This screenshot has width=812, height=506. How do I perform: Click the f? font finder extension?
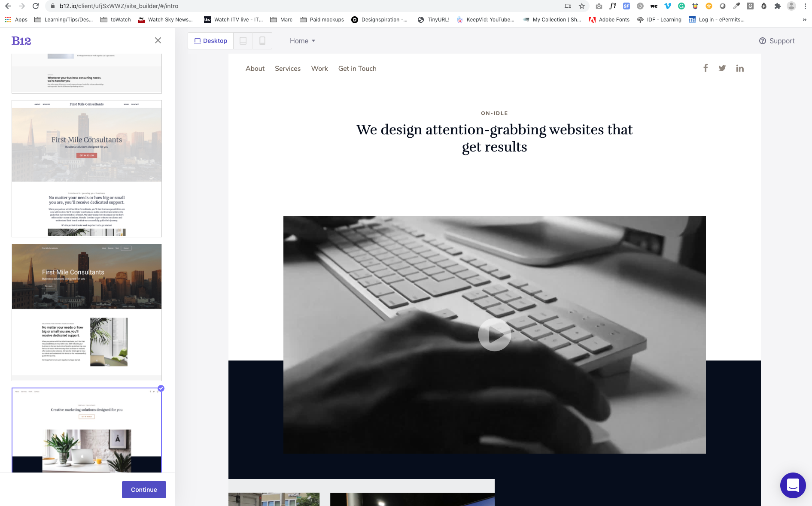[x=613, y=6]
